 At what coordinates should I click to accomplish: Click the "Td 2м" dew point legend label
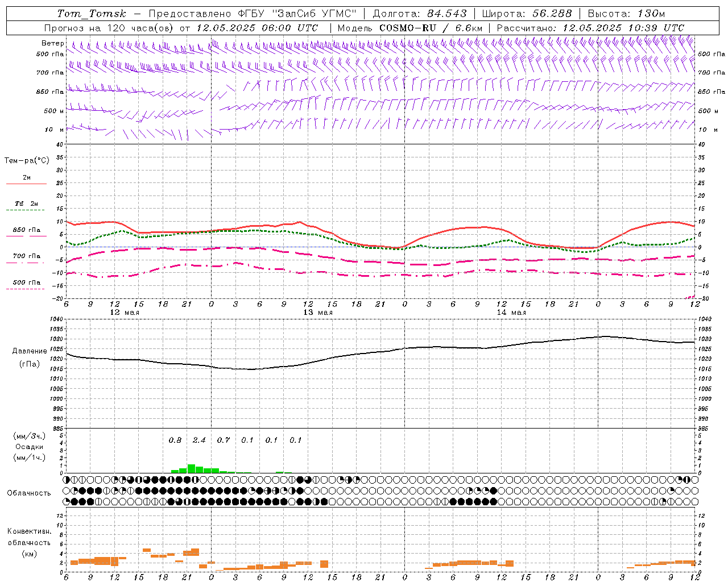pos(27,203)
